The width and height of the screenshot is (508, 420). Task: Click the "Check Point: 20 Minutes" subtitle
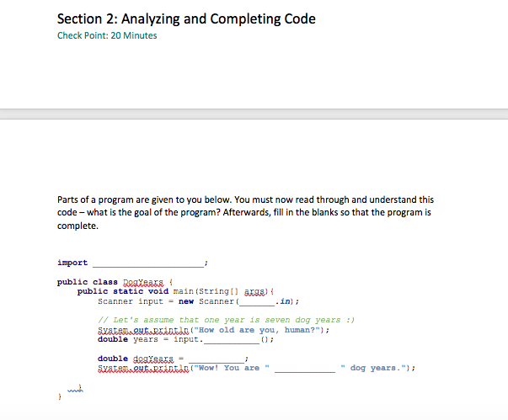pos(107,35)
